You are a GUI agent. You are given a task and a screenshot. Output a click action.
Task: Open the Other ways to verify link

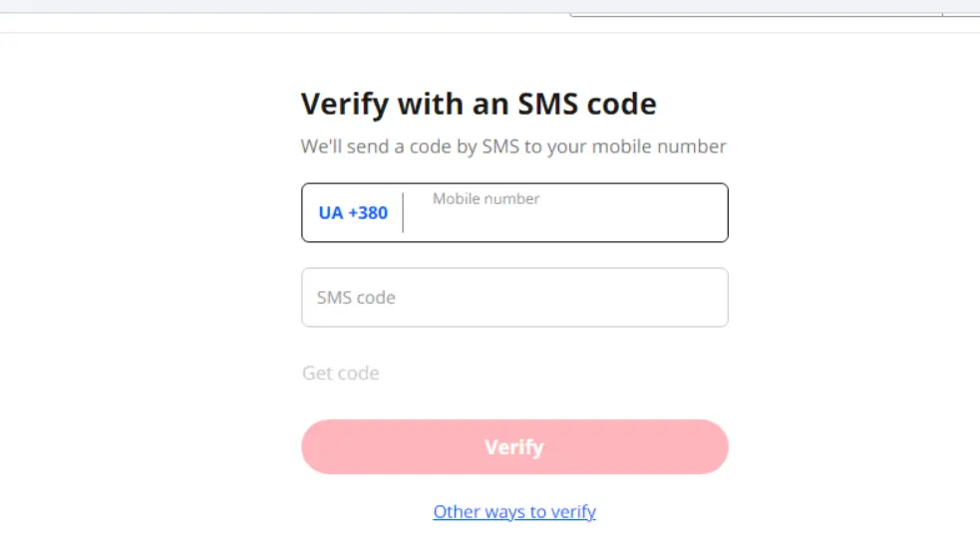(x=514, y=512)
